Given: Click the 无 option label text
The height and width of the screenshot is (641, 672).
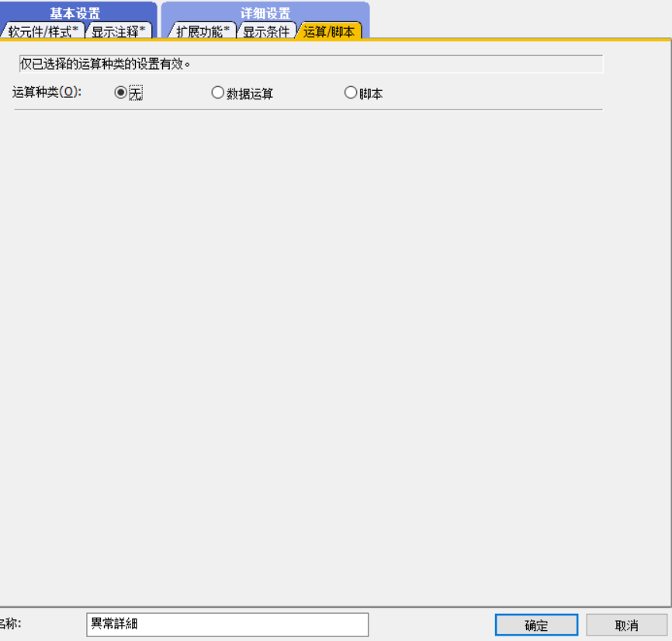Looking at the screenshot, I should (x=136, y=93).
